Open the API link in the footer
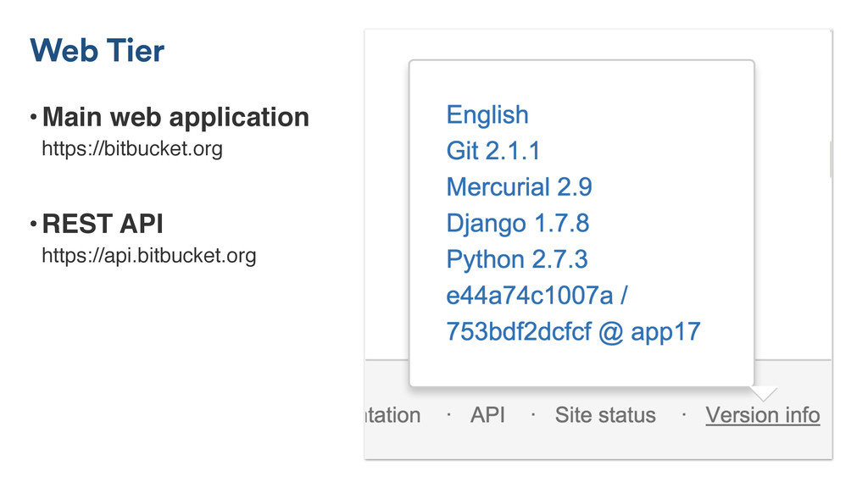The width and height of the screenshot is (868, 488). (x=487, y=415)
